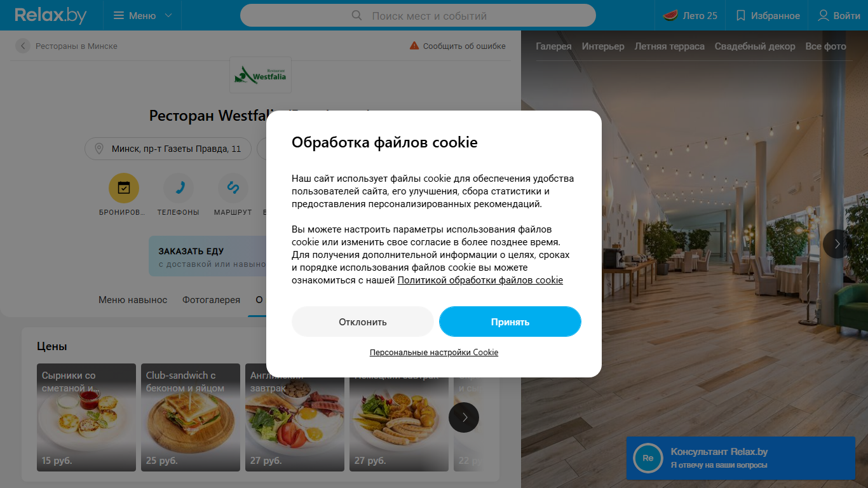This screenshot has width=868, height=488.
Task: Advance gallery photo with right arrow
Action: point(837,244)
